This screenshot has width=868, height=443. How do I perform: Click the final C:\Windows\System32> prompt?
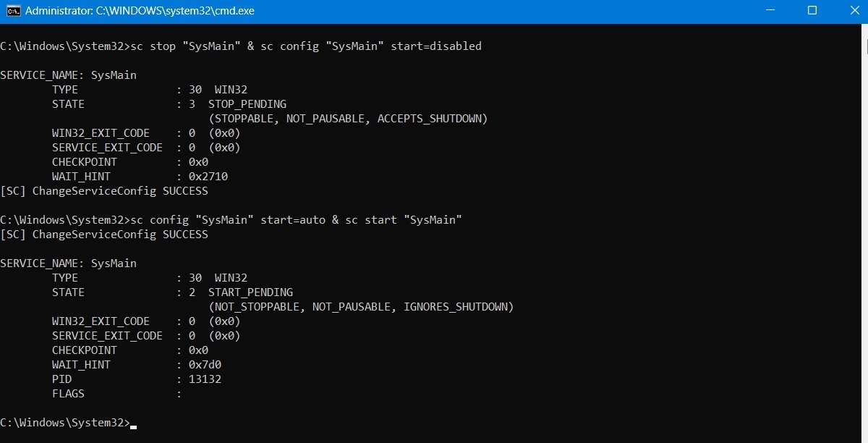[65, 422]
